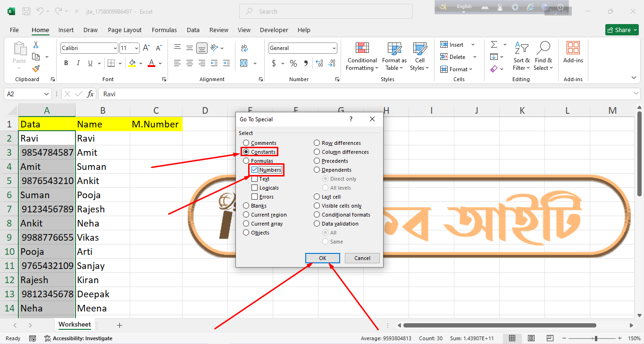Enable the Text checkbox under Constants
The image size is (644, 344).
255,178
